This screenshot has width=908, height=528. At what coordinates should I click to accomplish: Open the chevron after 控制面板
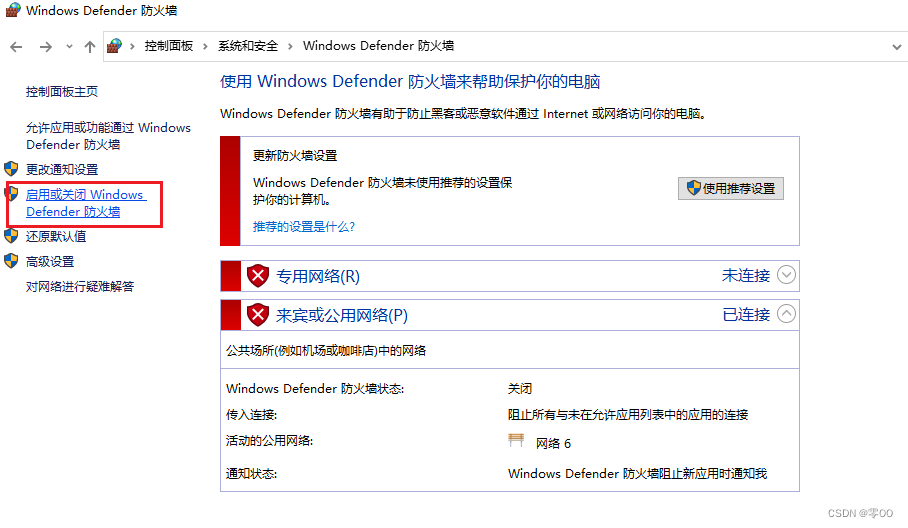205,46
